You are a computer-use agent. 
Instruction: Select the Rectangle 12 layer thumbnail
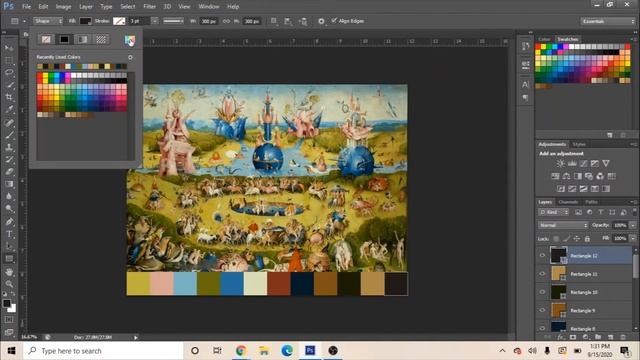pyautogui.click(x=558, y=255)
